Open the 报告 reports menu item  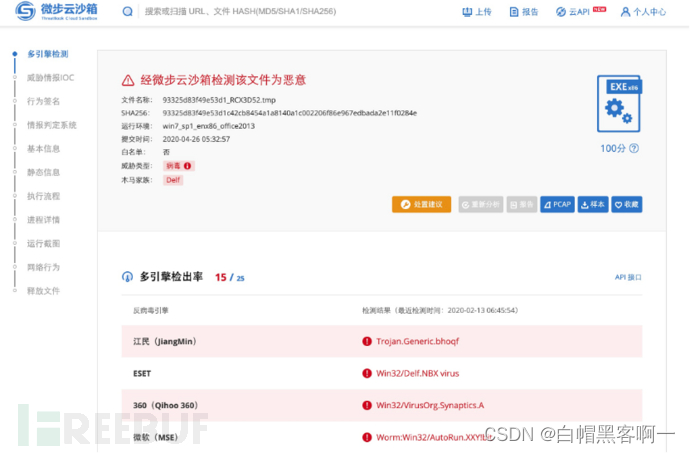(x=524, y=12)
